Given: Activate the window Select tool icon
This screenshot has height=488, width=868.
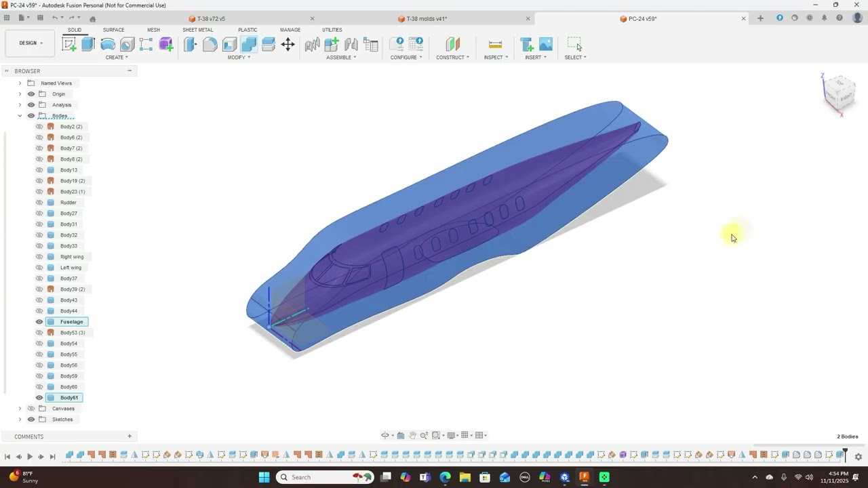Looking at the screenshot, I should coord(574,45).
